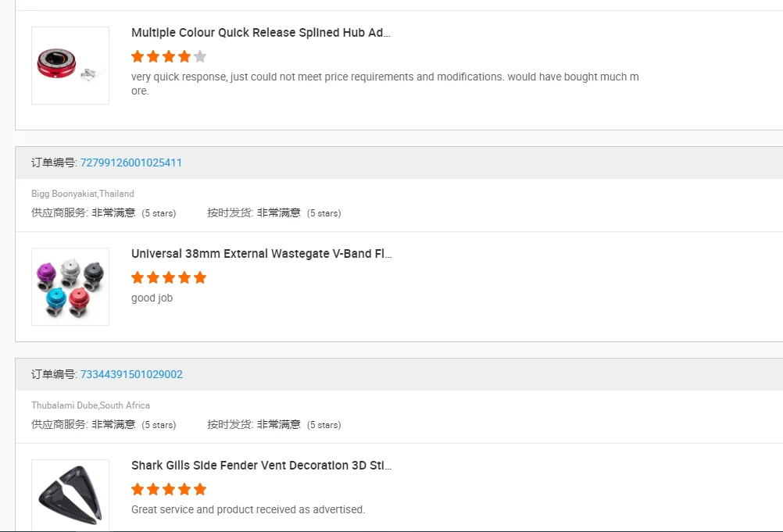Click reviewer Thubalami Dube, South Africa
The image size is (783, 532).
(91, 405)
